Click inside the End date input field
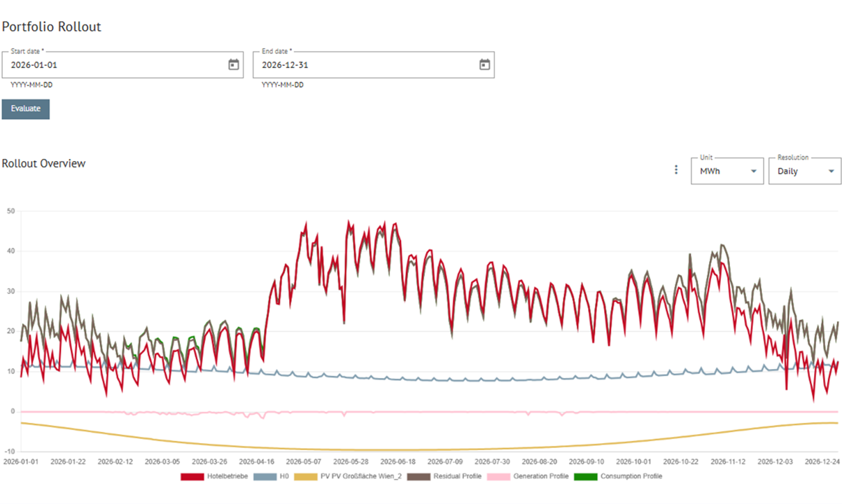 (x=350, y=64)
